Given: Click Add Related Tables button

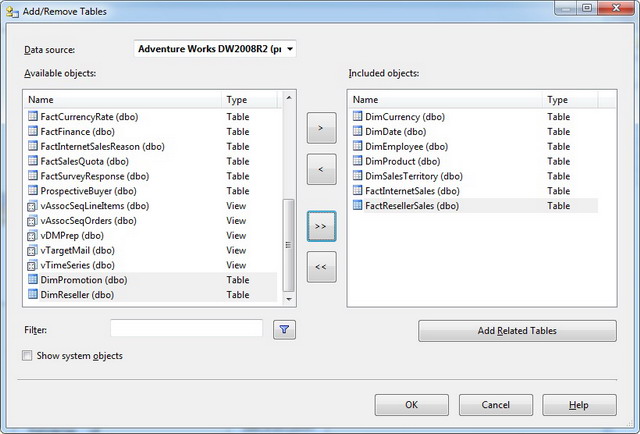Looking at the screenshot, I should tap(517, 331).
